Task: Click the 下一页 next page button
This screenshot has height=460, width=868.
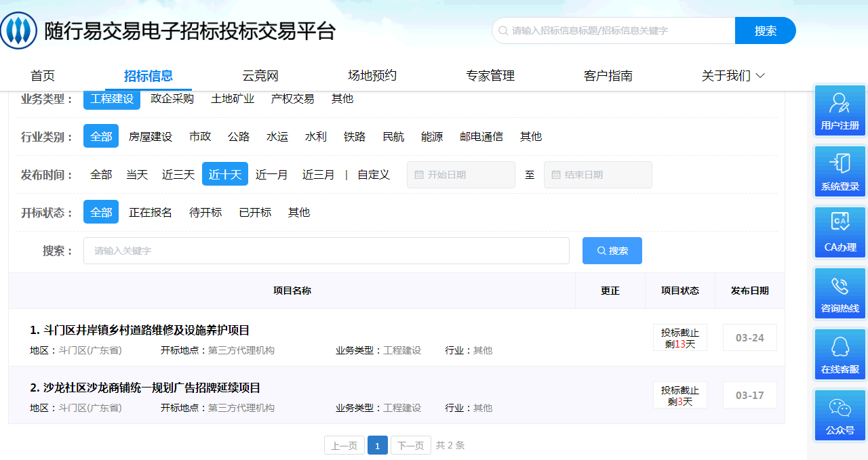Action: (x=410, y=445)
